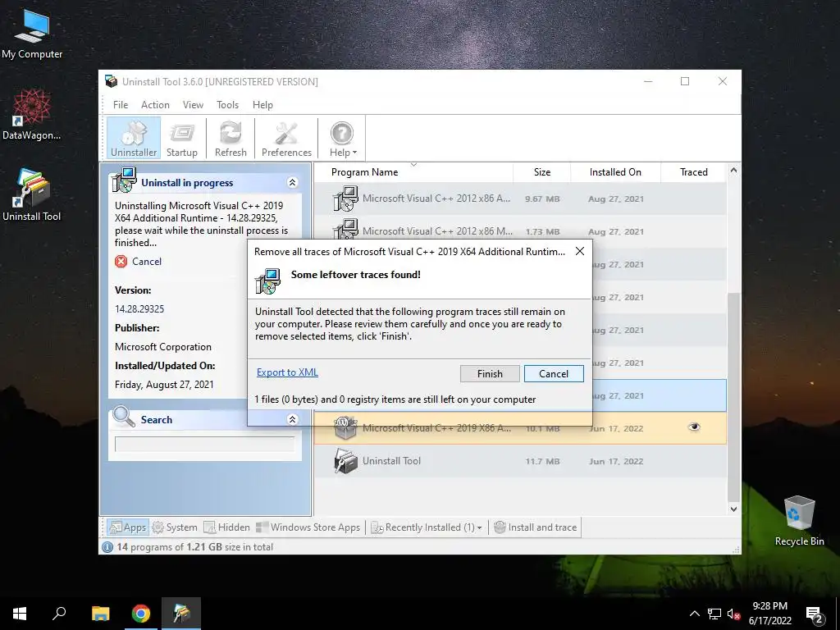The height and width of the screenshot is (630, 840).
Task: Select the Uninstall Tool program row
Action: click(x=520, y=461)
